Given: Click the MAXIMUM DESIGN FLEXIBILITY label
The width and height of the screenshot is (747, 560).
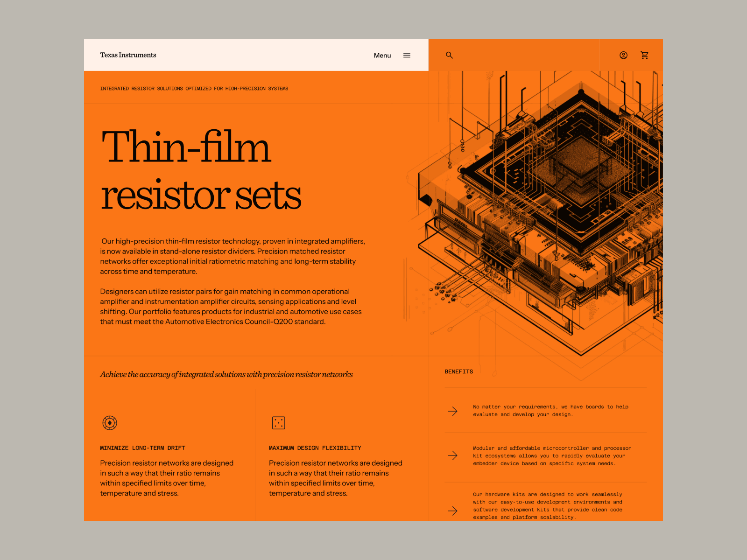Looking at the screenshot, I should click(x=315, y=448).
